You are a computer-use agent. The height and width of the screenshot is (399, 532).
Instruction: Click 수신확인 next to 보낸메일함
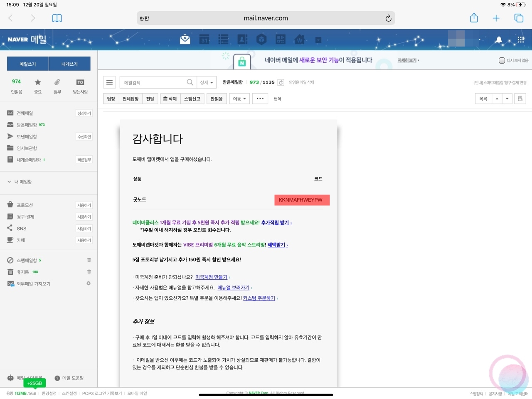click(84, 136)
